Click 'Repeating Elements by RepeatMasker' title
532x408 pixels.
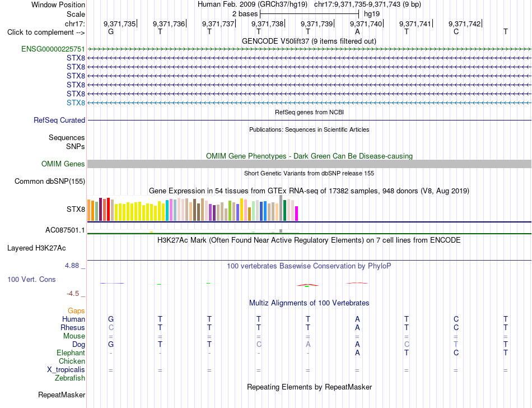(310, 387)
